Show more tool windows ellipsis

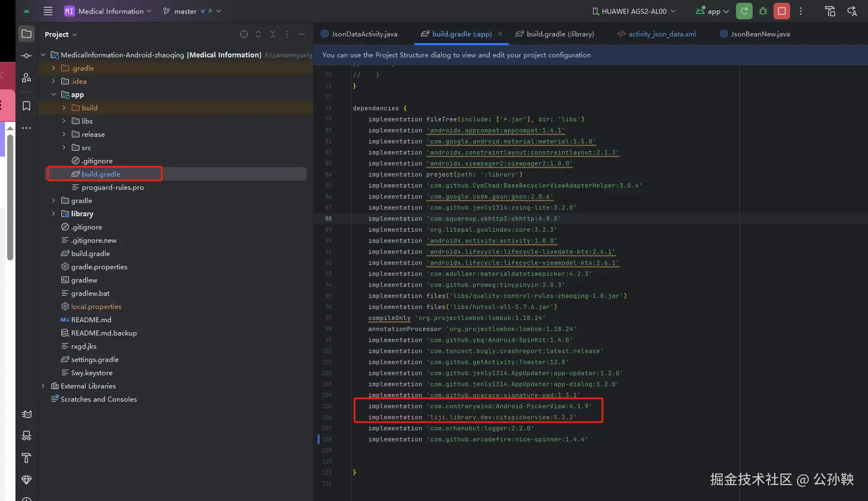[27, 128]
